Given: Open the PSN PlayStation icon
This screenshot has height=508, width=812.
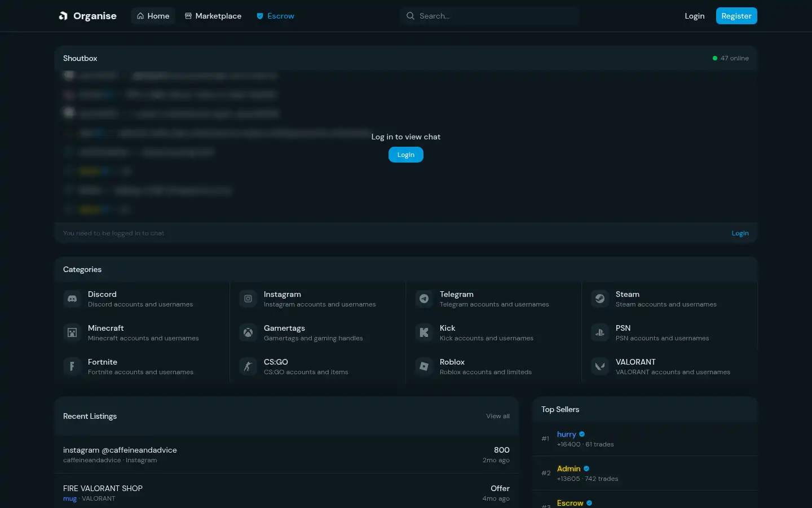Looking at the screenshot, I should pyautogui.click(x=600, y=332).
